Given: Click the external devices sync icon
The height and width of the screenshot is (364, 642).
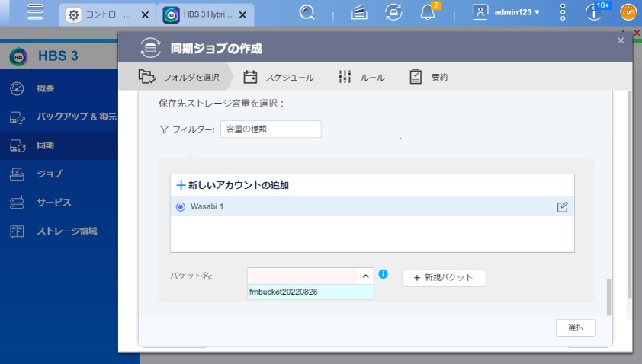Looking at the screenshot, I should [x=393, y=13].
